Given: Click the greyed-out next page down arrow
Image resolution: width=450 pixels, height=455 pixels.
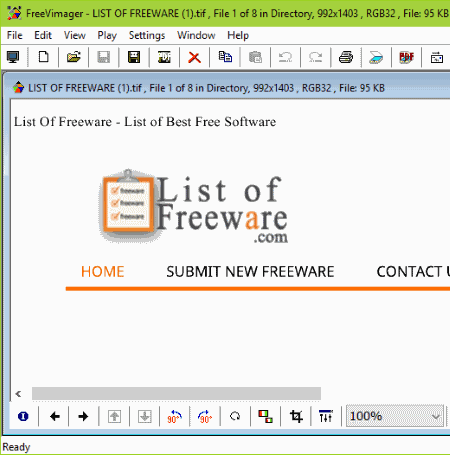Looking at the screenshot, I should coord(145,416).
